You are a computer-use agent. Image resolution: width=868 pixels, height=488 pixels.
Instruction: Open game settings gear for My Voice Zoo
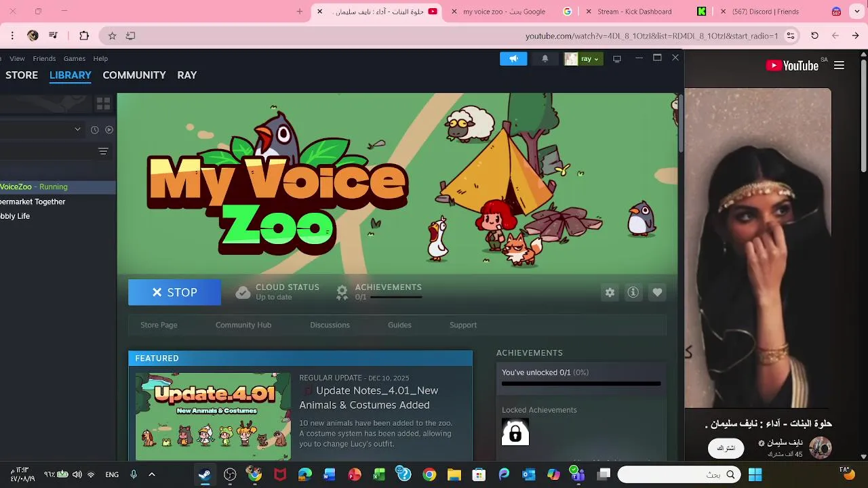pyautogui.click(x=610, y=292)
